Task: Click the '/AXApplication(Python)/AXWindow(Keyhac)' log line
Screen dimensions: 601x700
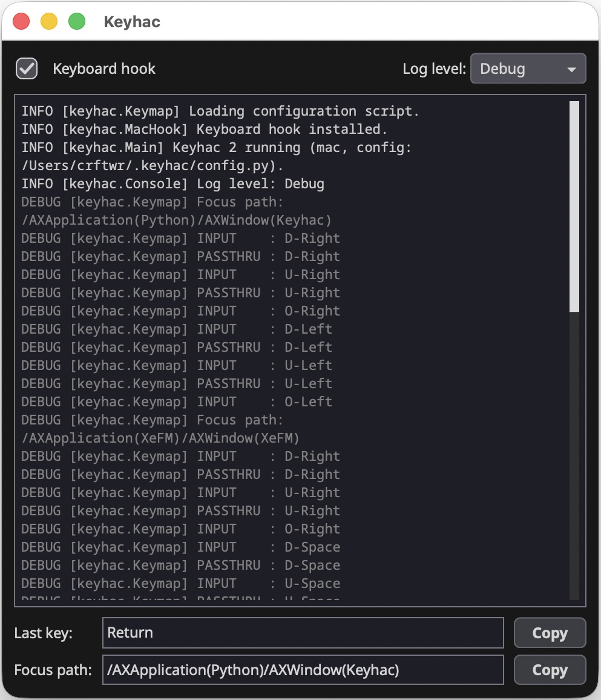Action: pos(177,220)
